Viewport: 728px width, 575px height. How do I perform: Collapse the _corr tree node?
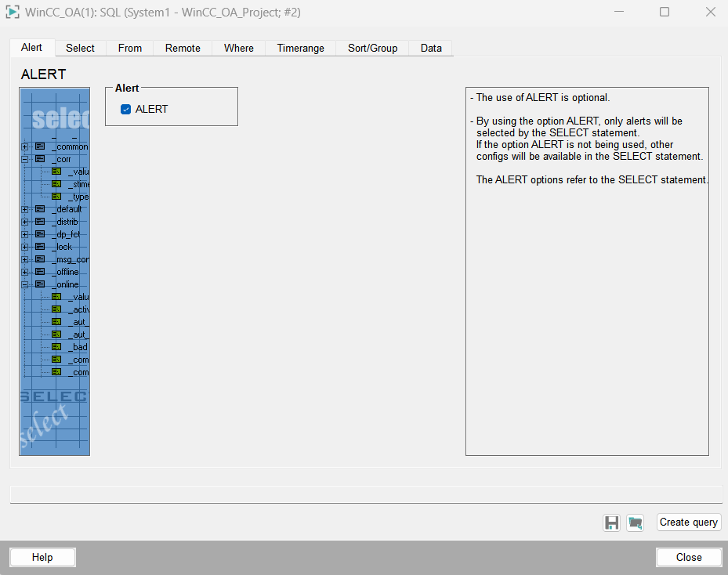25,159
